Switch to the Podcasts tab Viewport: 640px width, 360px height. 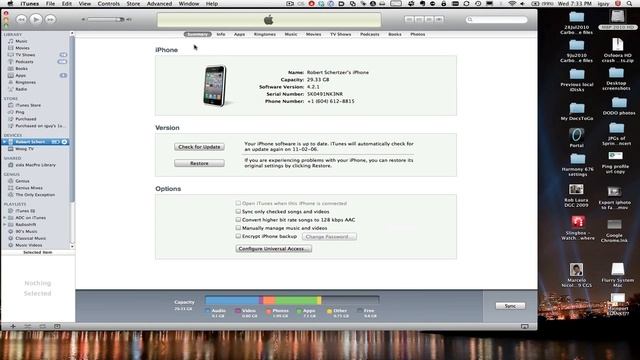click(370, 34)
